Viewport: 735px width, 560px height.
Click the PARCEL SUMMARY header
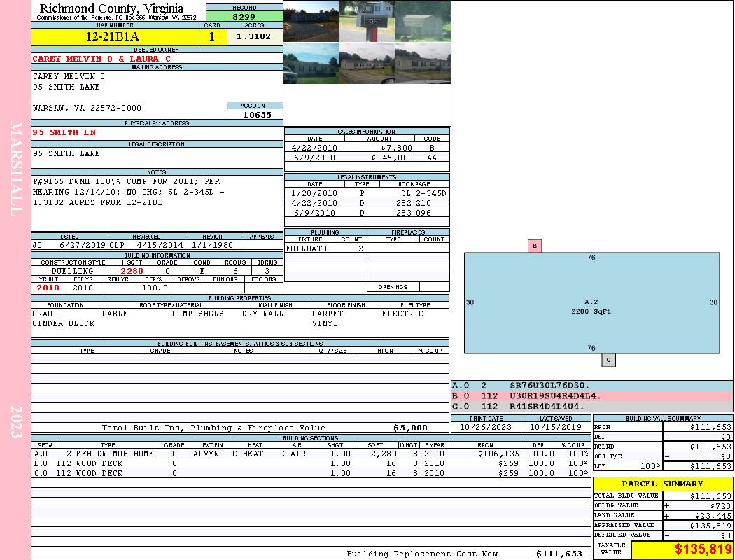pos(662,484)
